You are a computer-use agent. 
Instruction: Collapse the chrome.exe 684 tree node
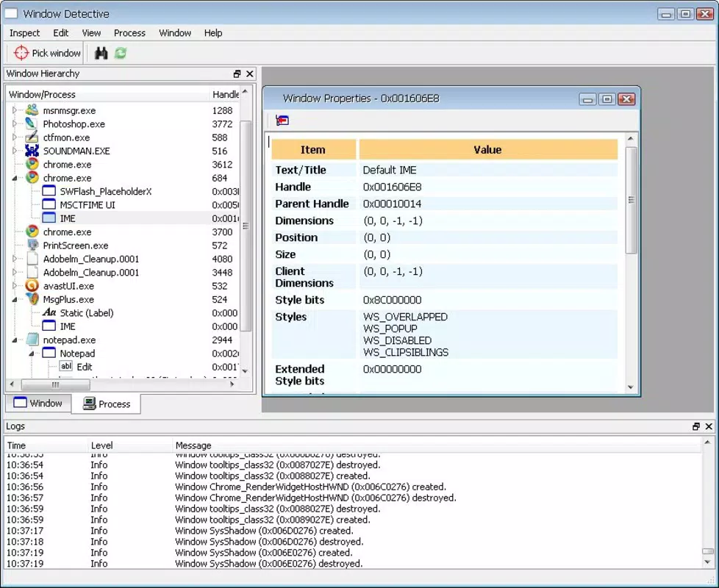point(14,179)
